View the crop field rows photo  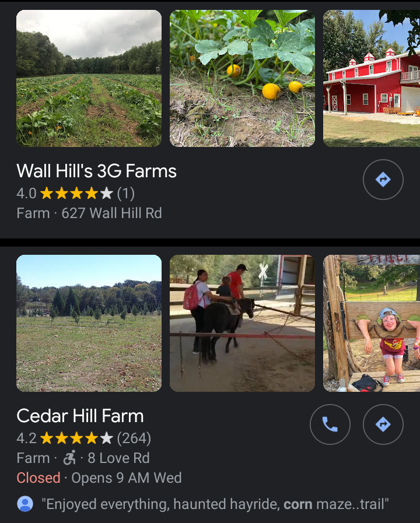(89, 78)
